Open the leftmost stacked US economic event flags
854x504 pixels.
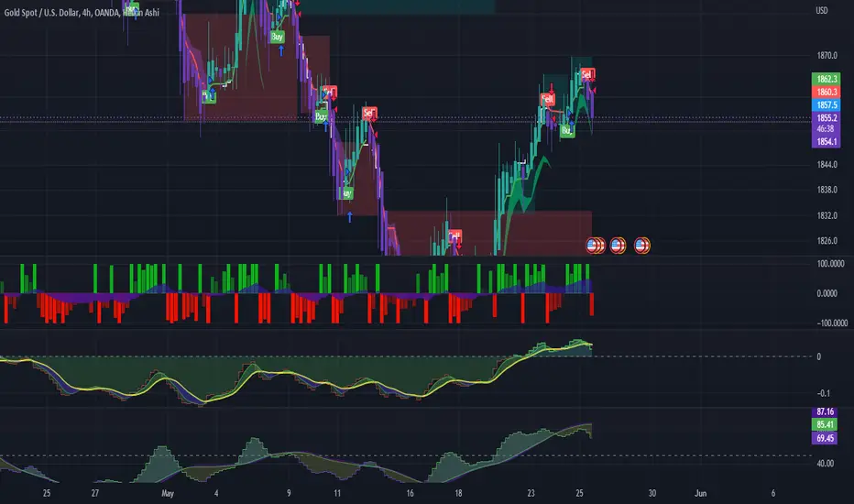[595, 246]
